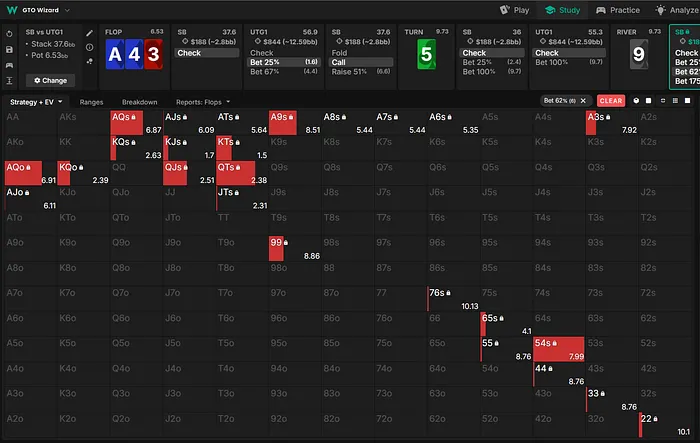Screen dimensions: 700x443
Task: Switch to the Study mode
Action: pyautogui.click(x=563, y=10)
